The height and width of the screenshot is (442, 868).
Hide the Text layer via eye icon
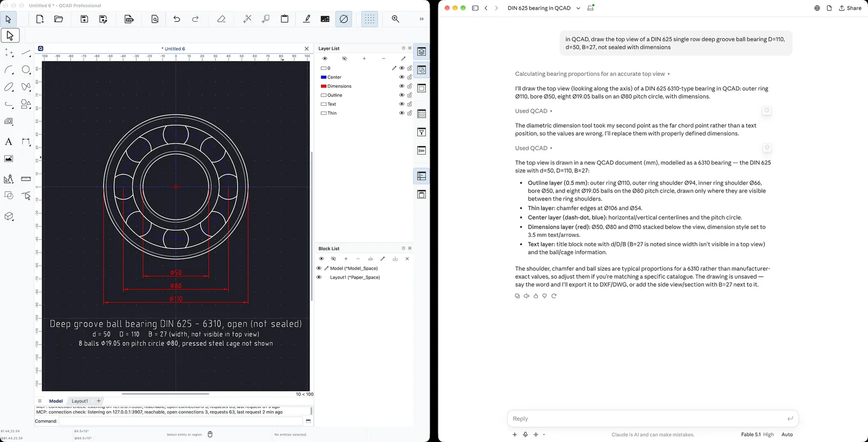tap(402, 104)
